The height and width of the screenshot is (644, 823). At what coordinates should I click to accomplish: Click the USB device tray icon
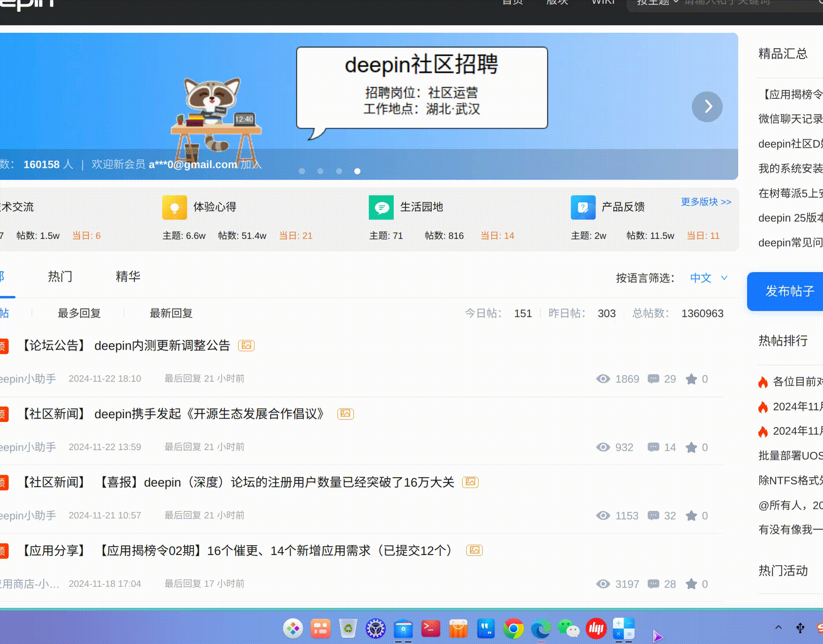[800, 628]
